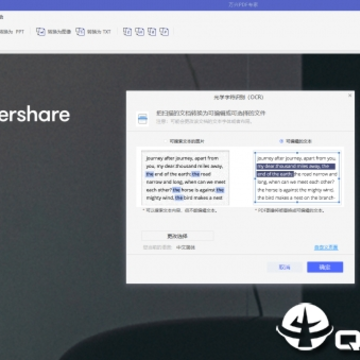This screenshot has width=360, height=360.
Task: Click the 取消 cancel button
Action: (284, 267)
